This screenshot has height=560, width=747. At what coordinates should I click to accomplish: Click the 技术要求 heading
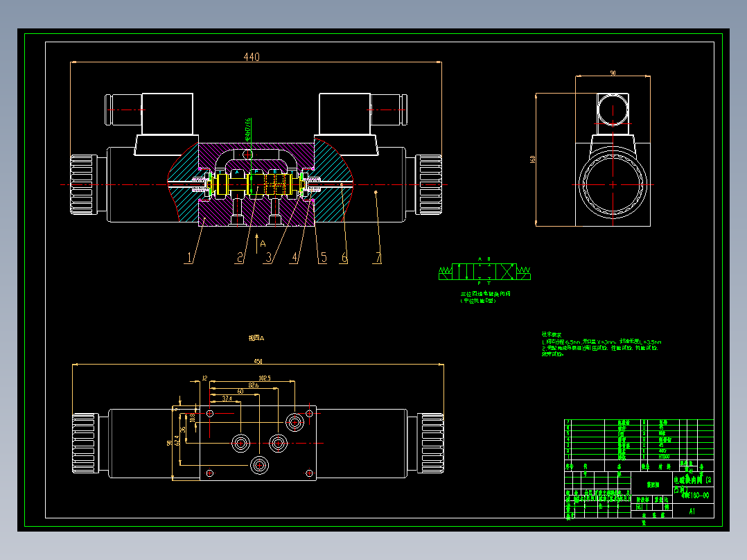point(552,335)
